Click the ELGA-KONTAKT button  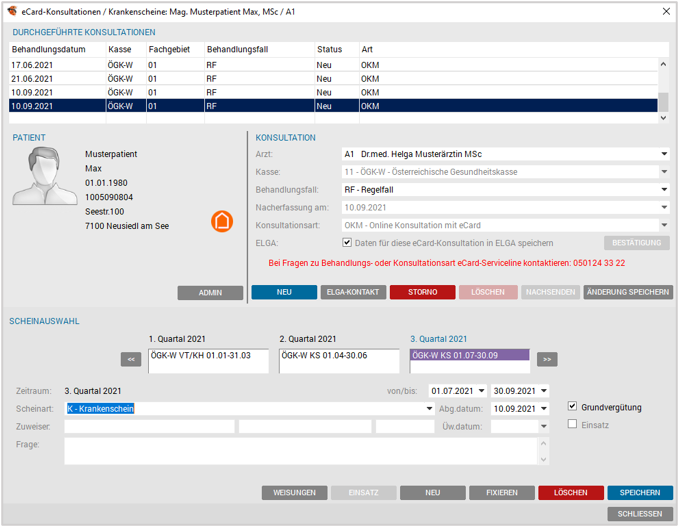(x=353, y=292)
